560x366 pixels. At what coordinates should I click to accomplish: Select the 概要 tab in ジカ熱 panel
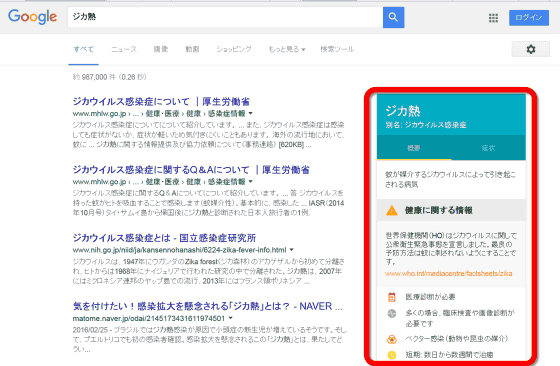point(414,148)
